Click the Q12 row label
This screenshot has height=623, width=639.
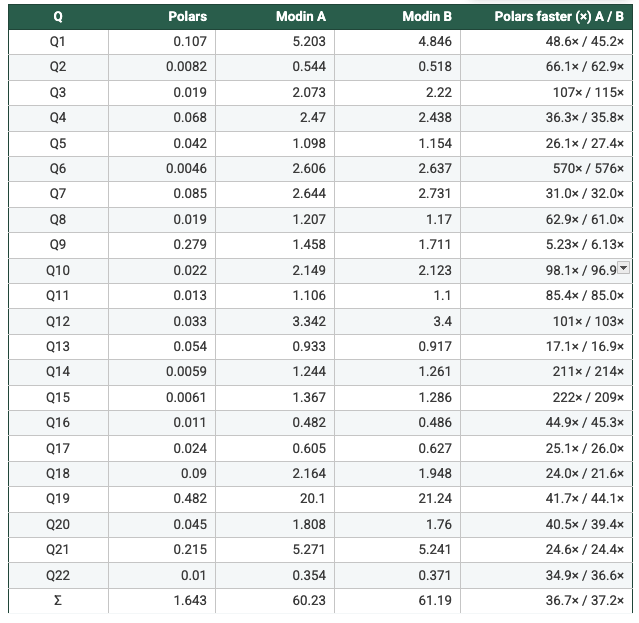[x=57, y=321]
